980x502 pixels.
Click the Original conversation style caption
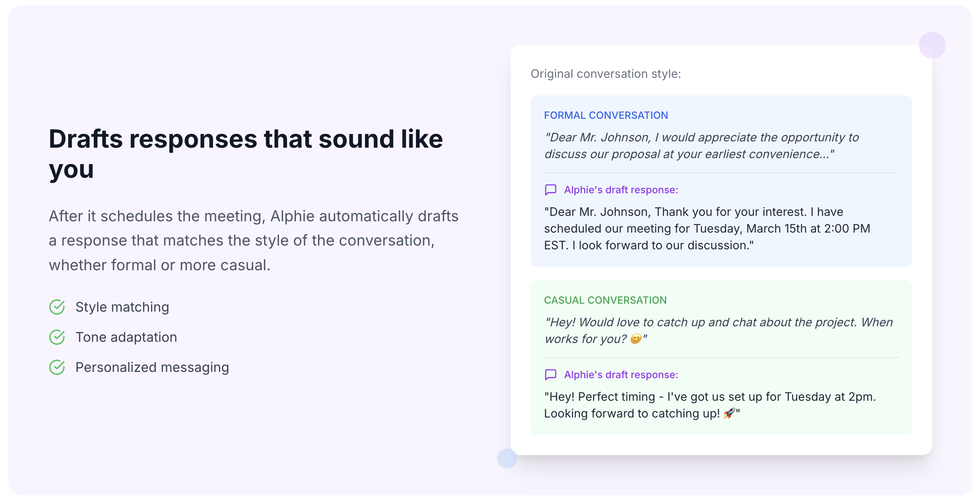coord(606,74)
